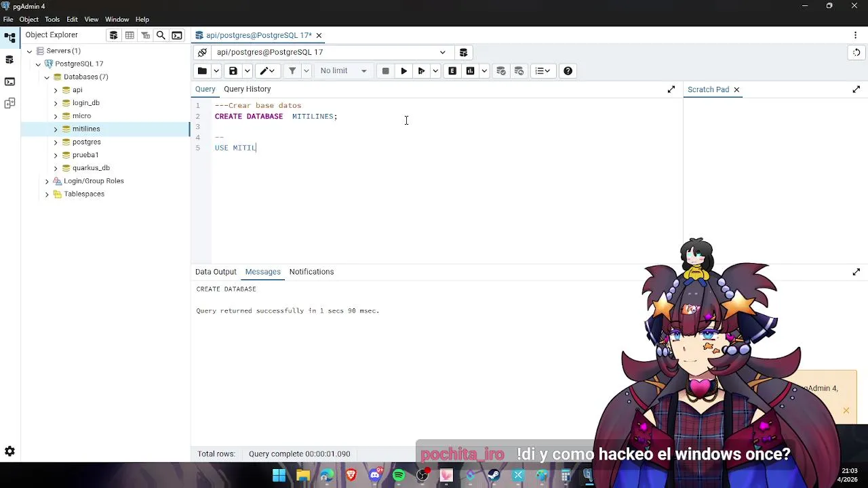Viewport: 868px width, 488px height.
Task: Close the api/postgres@PostgreSQL 17 query tab
Action: click(319, 35)
